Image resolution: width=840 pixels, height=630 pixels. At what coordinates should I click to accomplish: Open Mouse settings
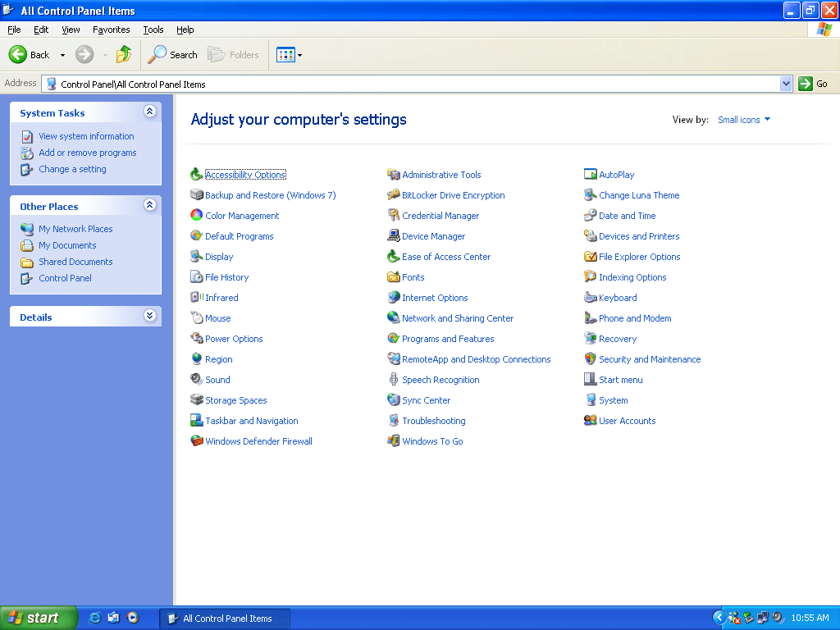(217, 317)
